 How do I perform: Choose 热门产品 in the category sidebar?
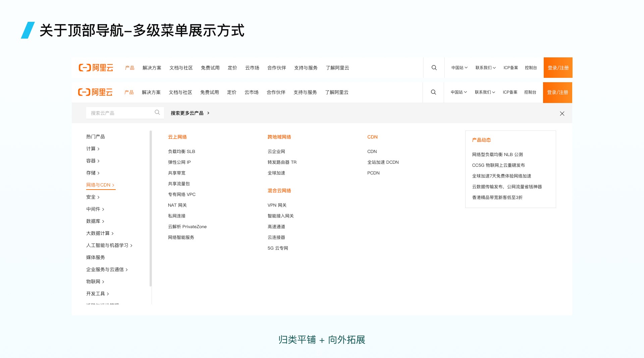click(x=96, y=137)
